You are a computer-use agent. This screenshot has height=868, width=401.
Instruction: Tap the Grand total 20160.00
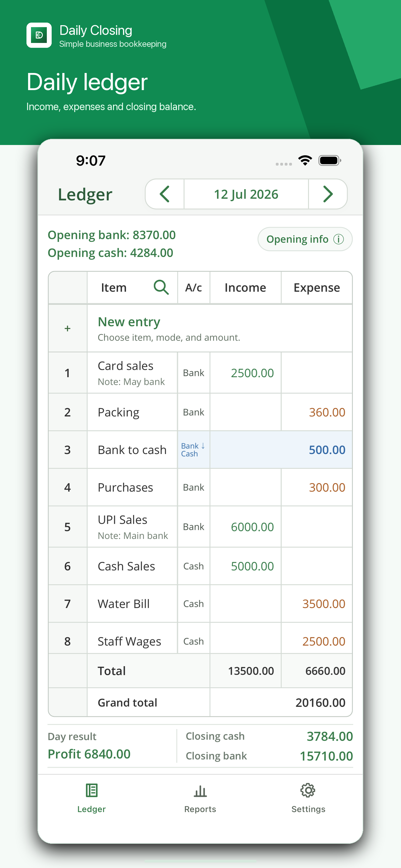[x=320, y=703]
